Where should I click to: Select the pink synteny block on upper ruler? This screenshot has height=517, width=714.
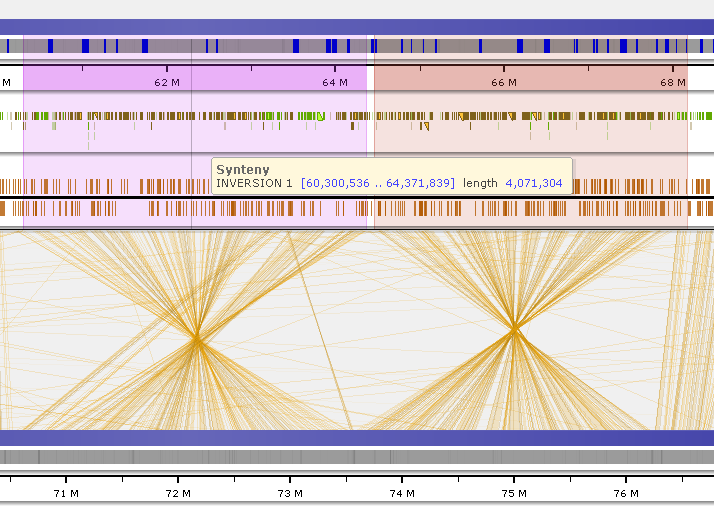click(x=530, y=78)
